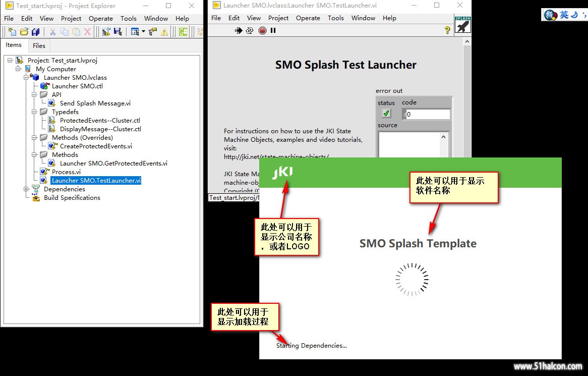The image size is (588, 376).
Task: Click Resolve Conflicts icon in project toolbar
Action: click(x=153, y=32)
